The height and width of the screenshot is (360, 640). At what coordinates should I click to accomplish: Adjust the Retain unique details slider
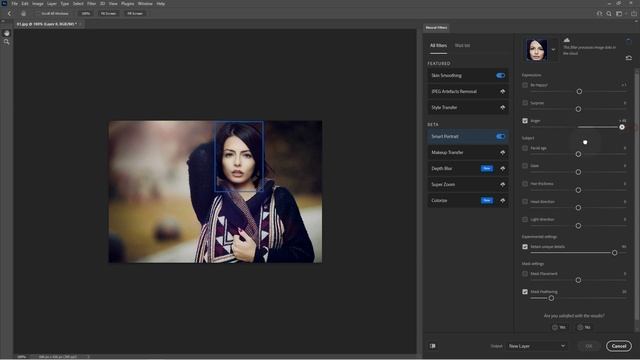(614, 253)
